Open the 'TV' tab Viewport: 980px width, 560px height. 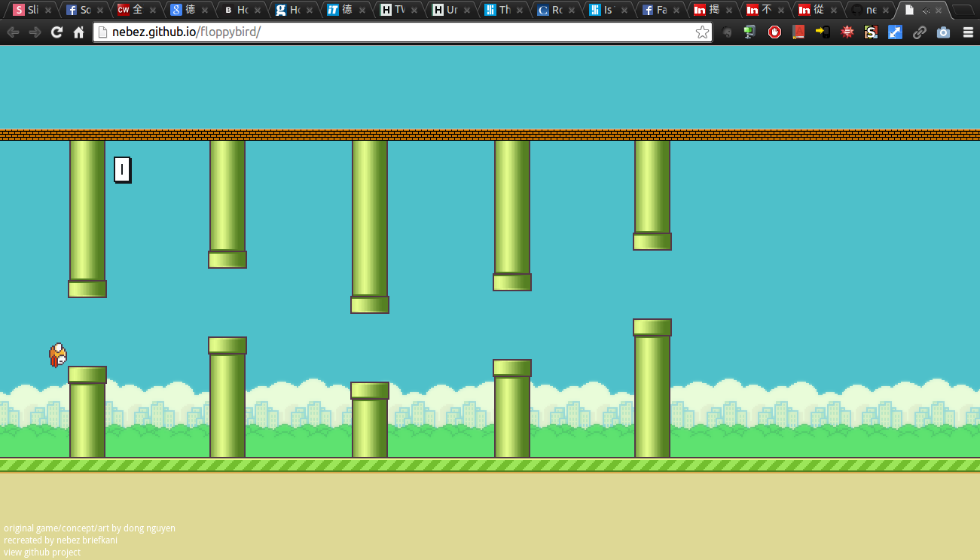click(399, 10)
